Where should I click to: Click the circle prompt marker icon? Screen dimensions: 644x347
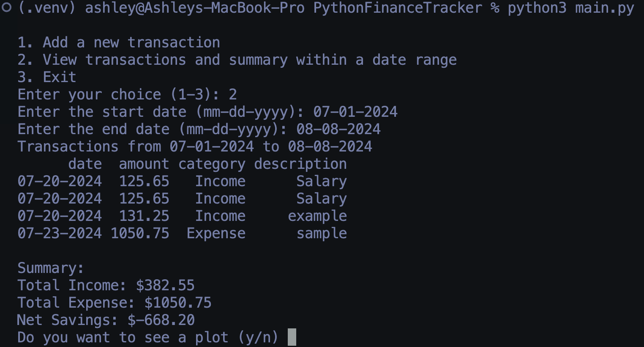(6, 8)
